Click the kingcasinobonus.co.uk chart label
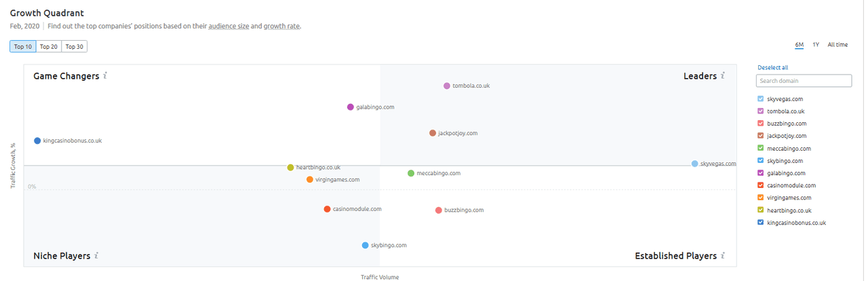This screenshot has height=281, width=868. click(73, 140)
